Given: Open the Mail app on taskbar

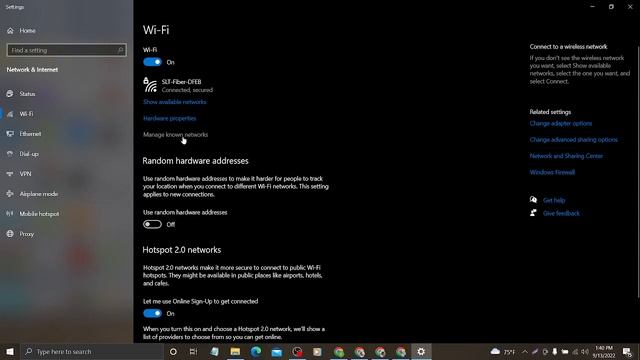Looking at the screenshot, I should tap(277, 351).
